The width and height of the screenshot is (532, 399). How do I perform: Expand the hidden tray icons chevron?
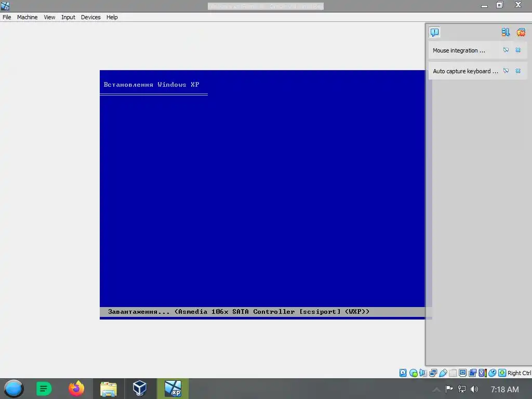[x=436, y=389]
